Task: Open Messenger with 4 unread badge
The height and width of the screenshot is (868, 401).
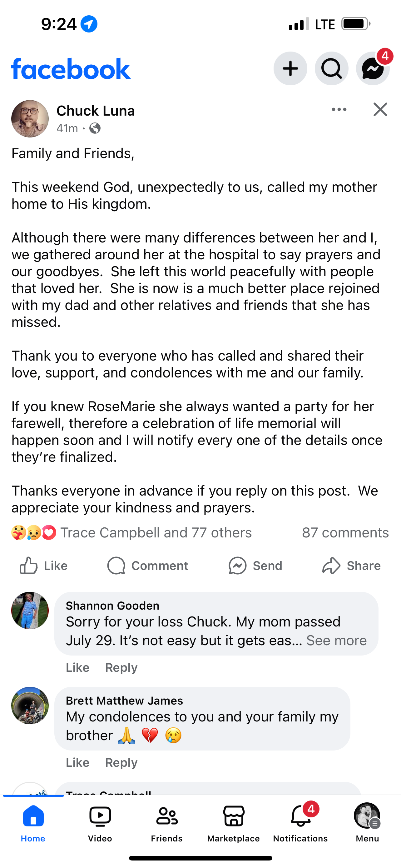Action: click(x=373, y=69)
